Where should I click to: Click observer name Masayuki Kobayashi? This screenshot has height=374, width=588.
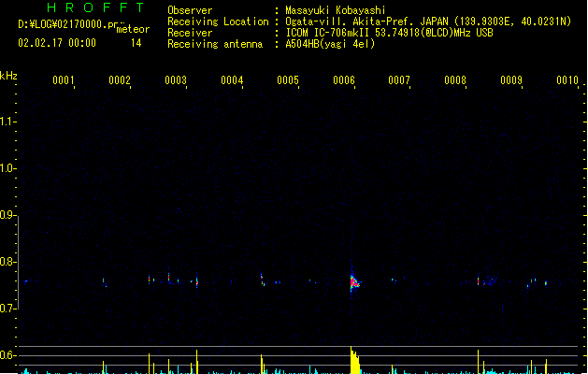click(x=336, y=10)
